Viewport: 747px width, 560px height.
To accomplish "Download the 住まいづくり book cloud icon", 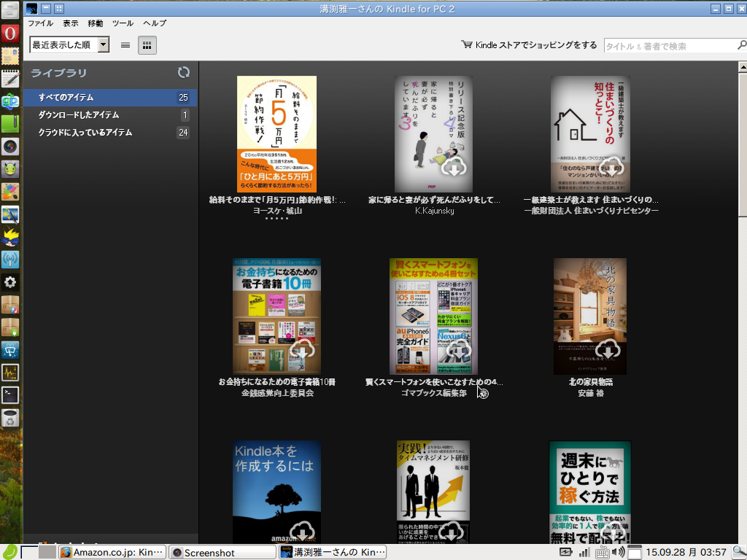I will click(x=611, y=167).
